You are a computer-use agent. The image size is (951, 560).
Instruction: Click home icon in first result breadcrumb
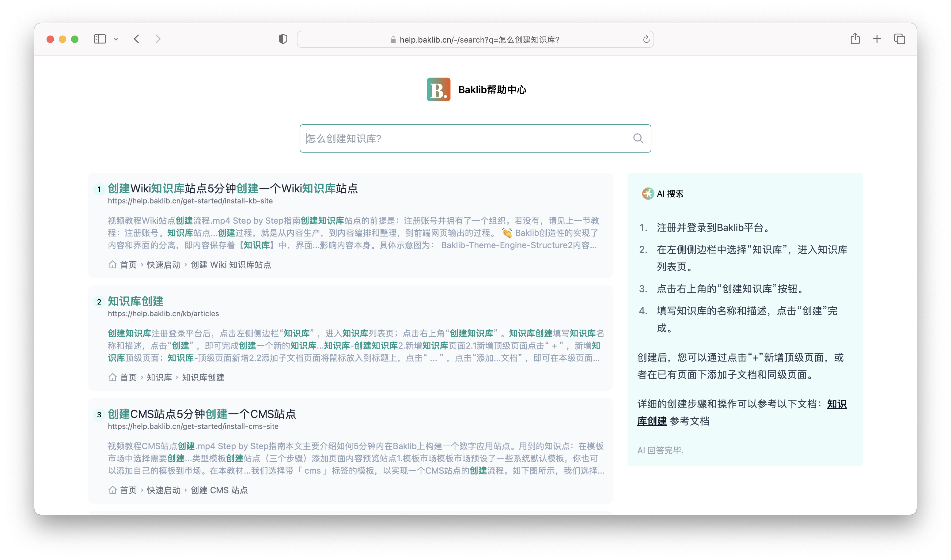pyautogui.click(x=112, y=264)
